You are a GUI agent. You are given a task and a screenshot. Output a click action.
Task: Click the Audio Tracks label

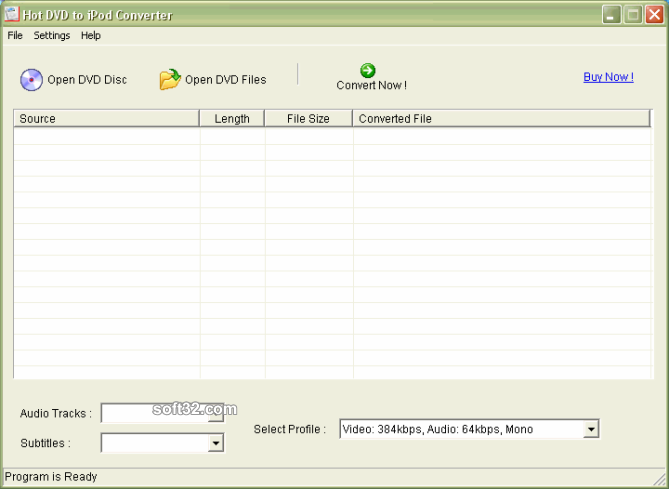(56, 413)
